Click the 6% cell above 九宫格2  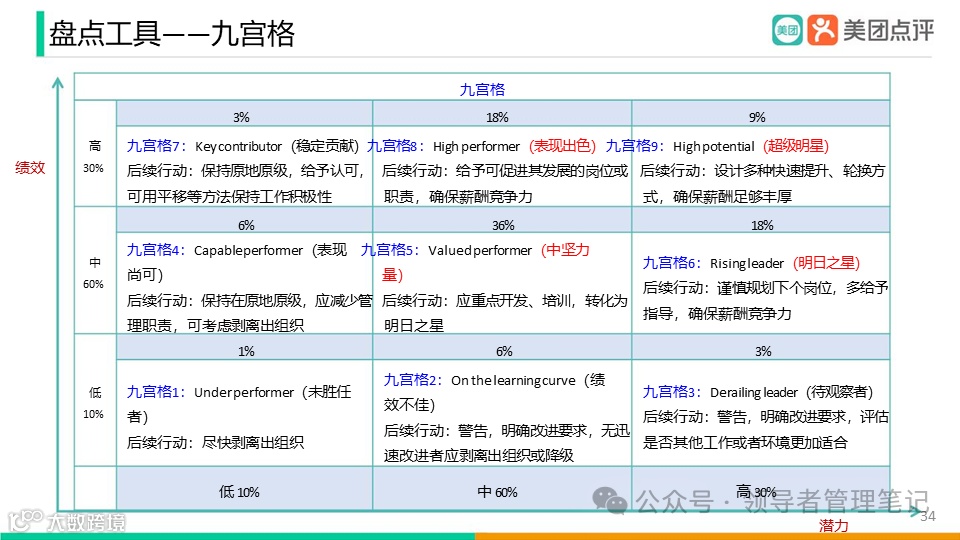tap(502, 347)
